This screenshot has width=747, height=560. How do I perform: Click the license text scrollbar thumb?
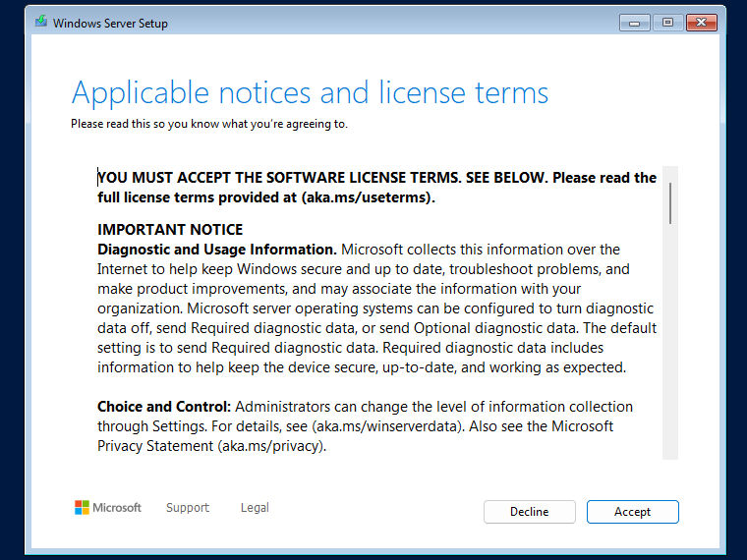click(x=669, y=202)
